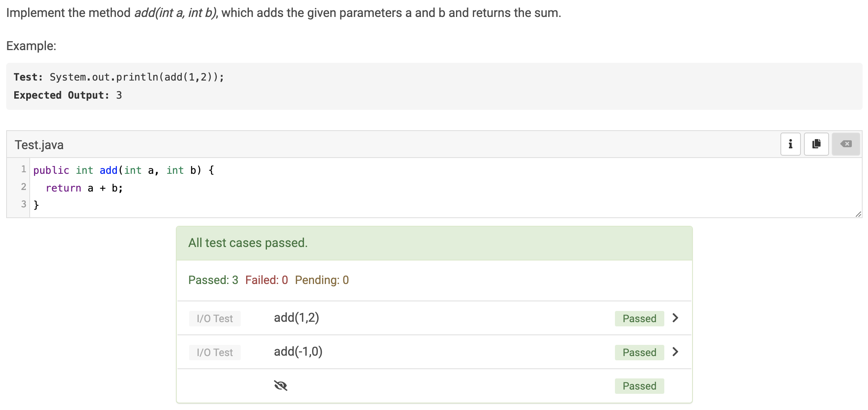Screen dimensions: 868x410
Task: Click the Failed: 0 counter text
Action: click(x=267, y=280)
